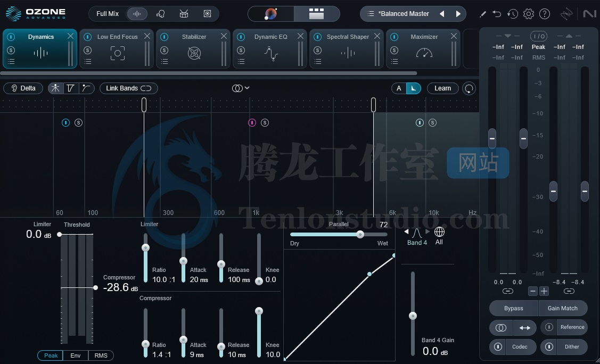Toggle the Delta listen button
The height and width of the screenshot is (364, 600).
pos(23,88)
